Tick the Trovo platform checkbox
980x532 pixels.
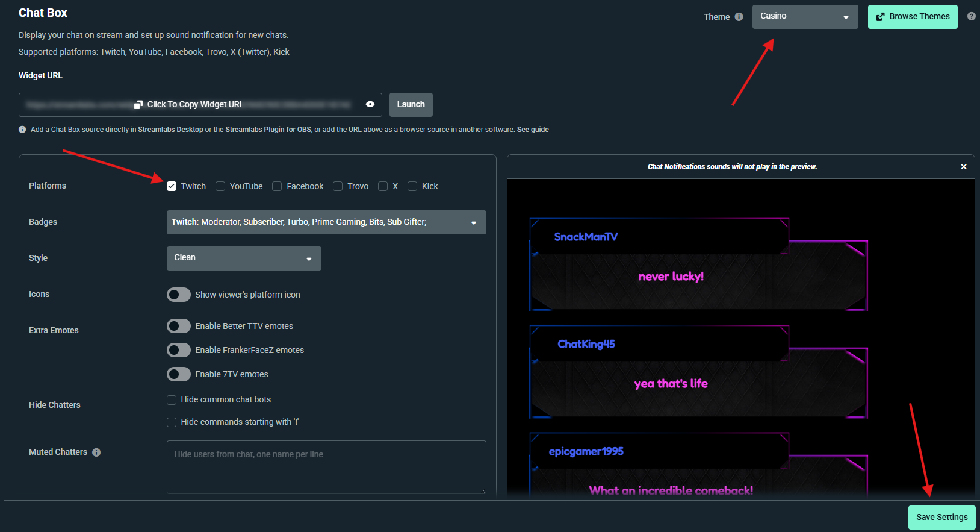tap(338, 186)
